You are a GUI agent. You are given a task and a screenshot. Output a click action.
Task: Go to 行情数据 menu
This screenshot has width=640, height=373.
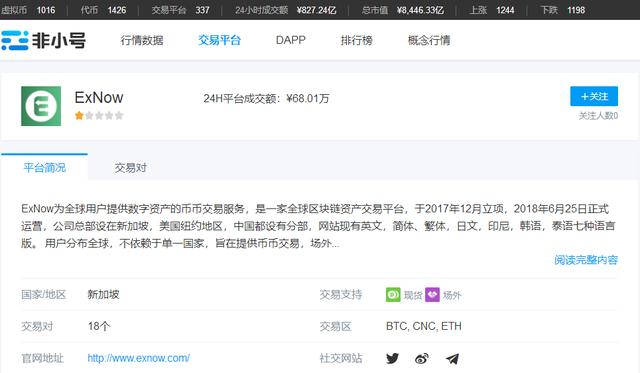(142, 40)
